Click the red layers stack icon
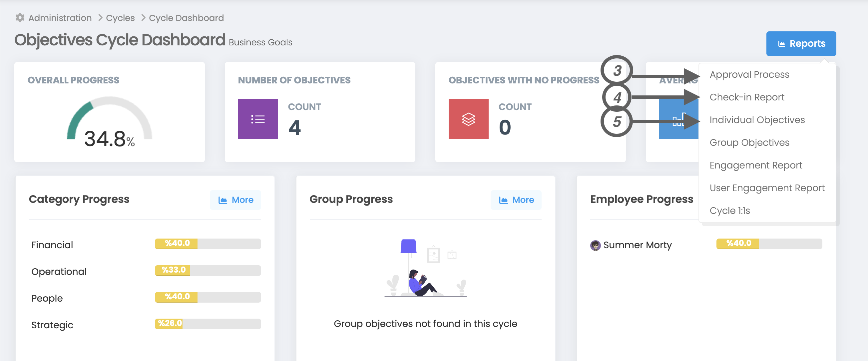The image size is (868, 361). pyautogui.click(x=468, y=119)
